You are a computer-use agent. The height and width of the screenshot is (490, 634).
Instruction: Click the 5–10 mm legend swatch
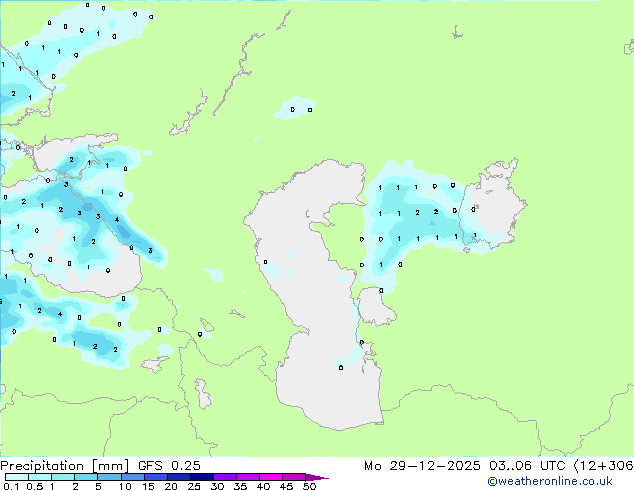(x=109, y=477)
